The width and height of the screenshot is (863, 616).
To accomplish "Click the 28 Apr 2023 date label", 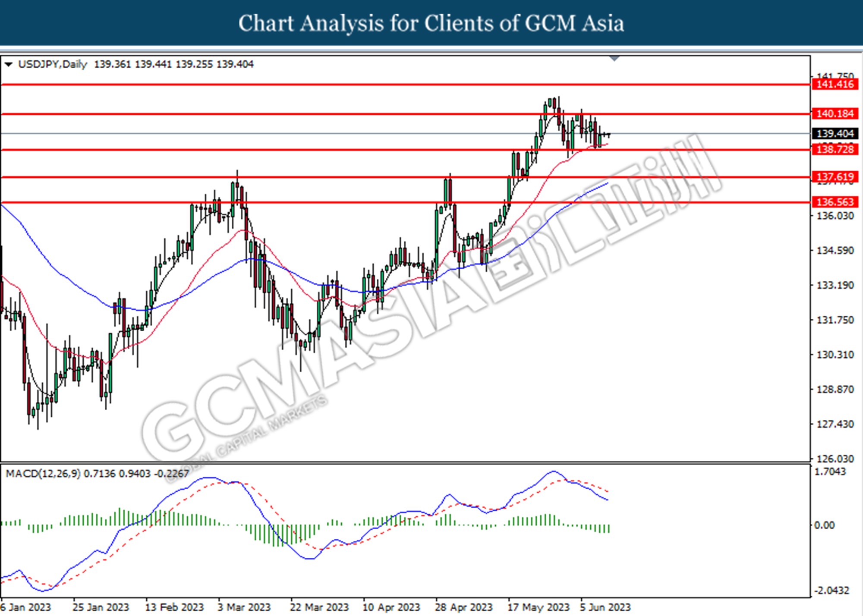I will point(463,607).
